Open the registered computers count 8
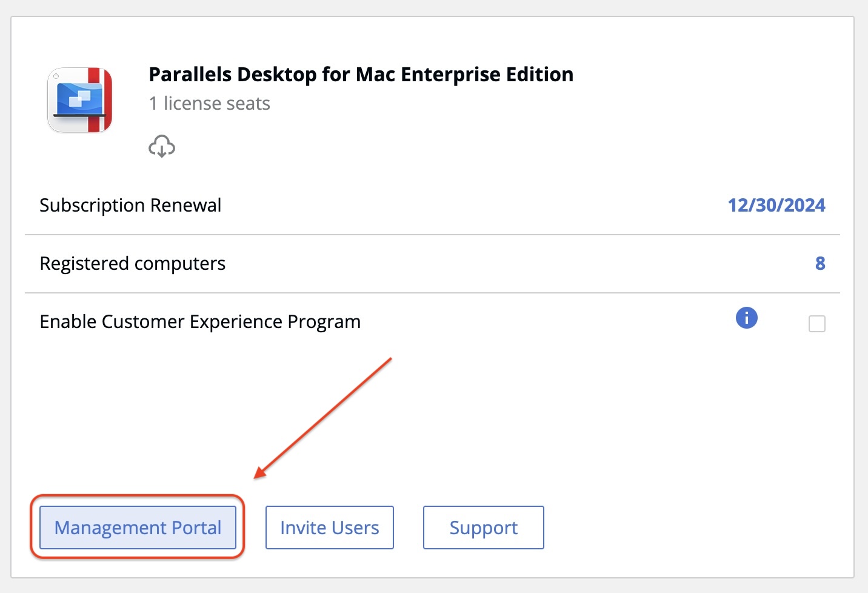This screenshot has height=593, width=868. tap(820, 263)
